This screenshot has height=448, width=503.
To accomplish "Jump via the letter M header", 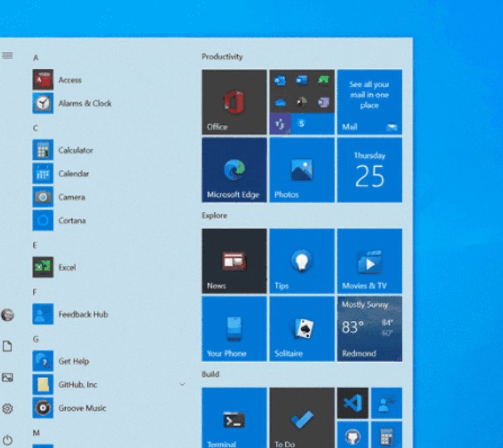I will coord(36,433).
